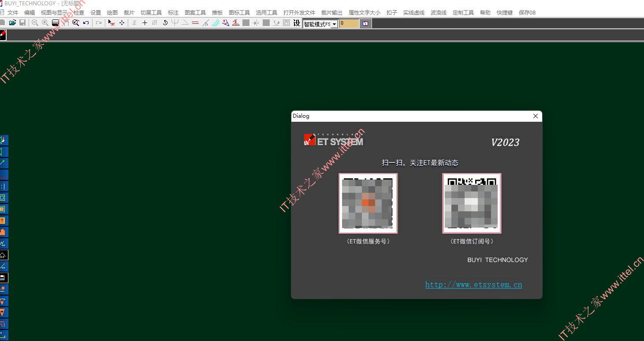This screenshot has width=644, height=341.
Task: Open the 保存08 menu
Action: (527, 13)
